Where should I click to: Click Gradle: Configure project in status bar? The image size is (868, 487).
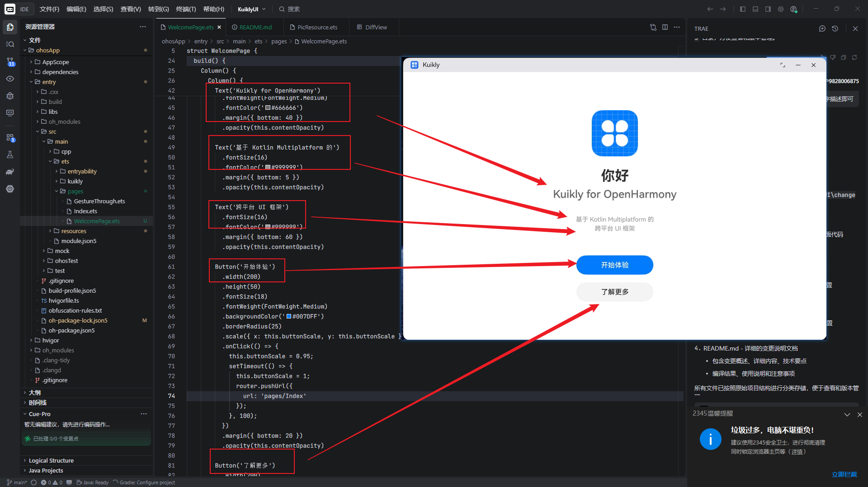click(144, 482)
